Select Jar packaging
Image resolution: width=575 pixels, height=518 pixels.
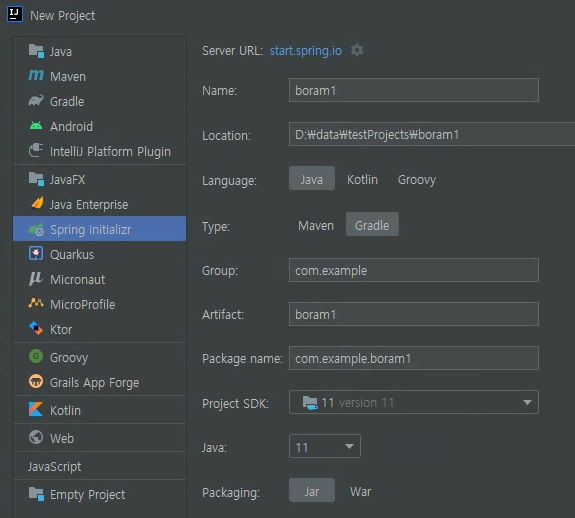[312, 490]
